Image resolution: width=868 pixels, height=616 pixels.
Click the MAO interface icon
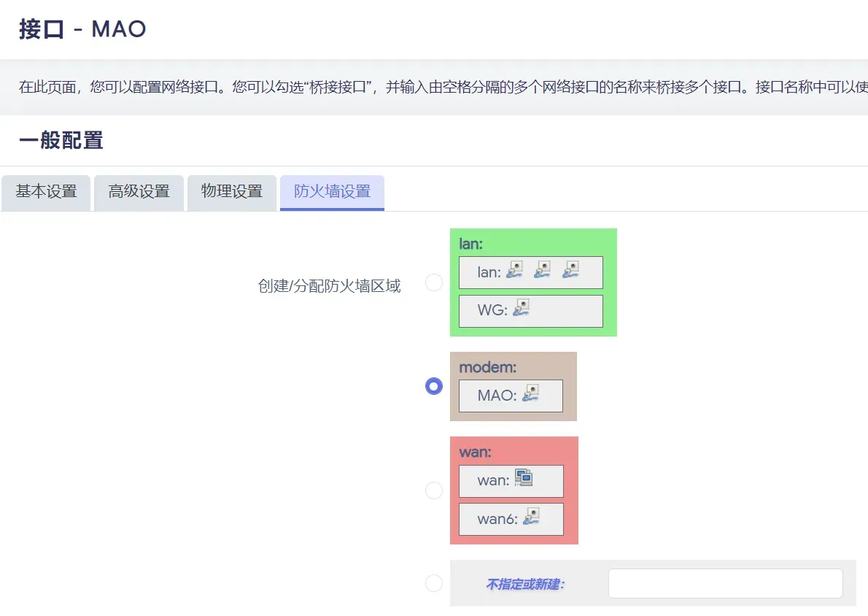[530, 393]
